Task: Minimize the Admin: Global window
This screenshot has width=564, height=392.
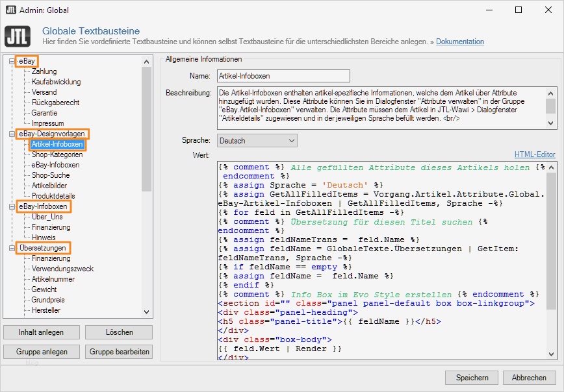Action: coord(489,10)
